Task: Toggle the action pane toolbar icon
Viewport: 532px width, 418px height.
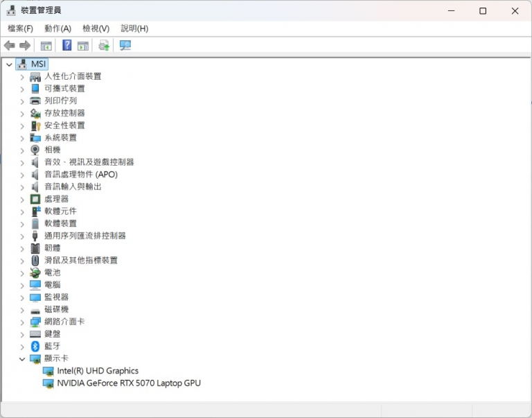Action: [x=83, y=46]
